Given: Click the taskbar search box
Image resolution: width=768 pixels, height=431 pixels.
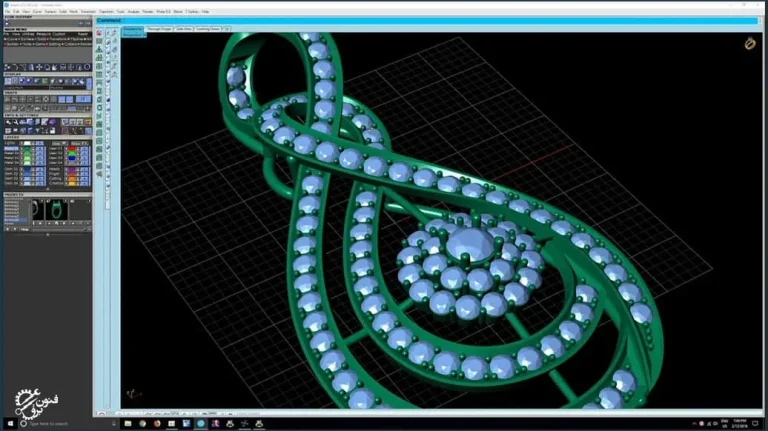Looking at the screenshot, I should pyautogui.click(x=68, y=424).
